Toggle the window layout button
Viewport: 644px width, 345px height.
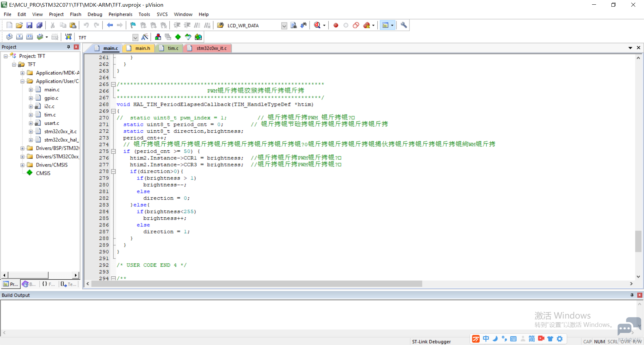[385, 25]
